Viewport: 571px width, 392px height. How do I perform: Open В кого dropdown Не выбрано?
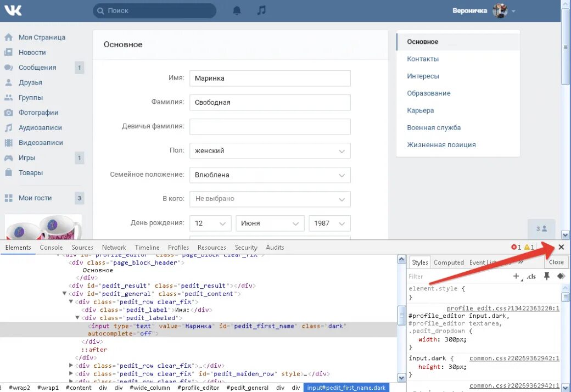coord(270,199)
